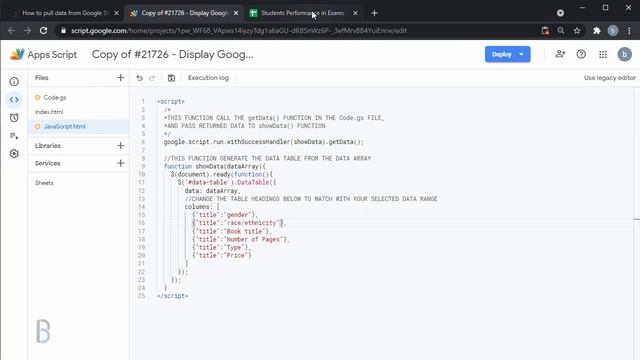This screenshot has width=640, height=360.
Task: Open the Execution log
Action: click(x=208, y=78)
